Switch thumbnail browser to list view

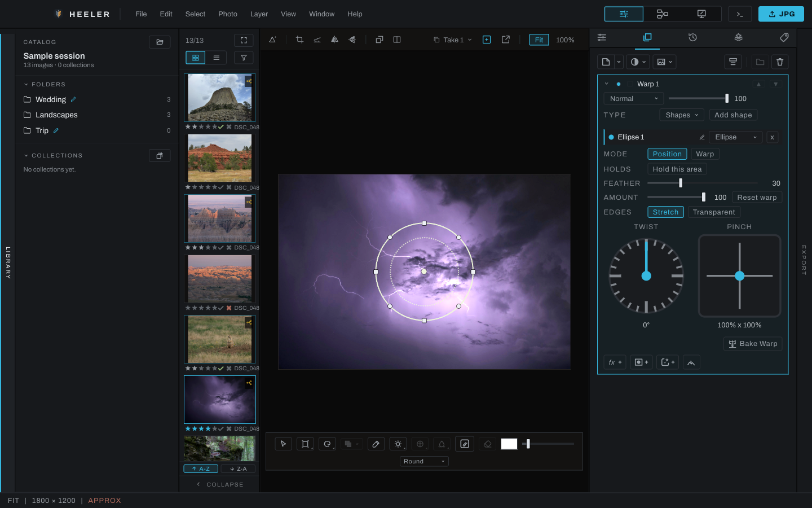[217, 58]
